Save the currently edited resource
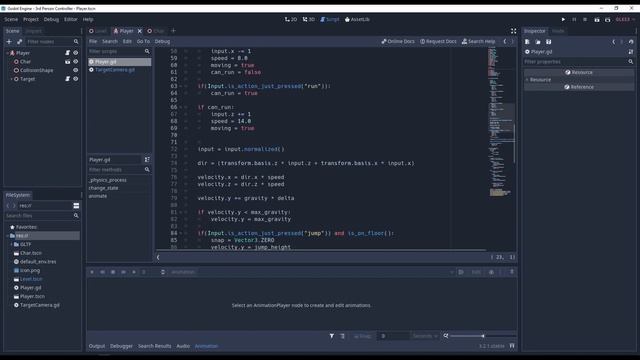 tap(549, 42)
